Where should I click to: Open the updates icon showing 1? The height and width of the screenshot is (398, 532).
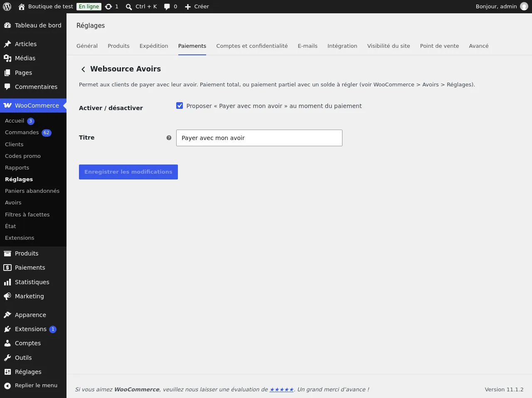coord(108,7)
